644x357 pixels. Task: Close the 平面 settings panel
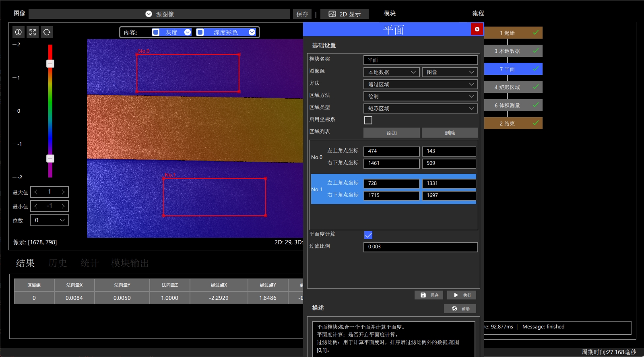pyautogui.click(x=477, y=29)
